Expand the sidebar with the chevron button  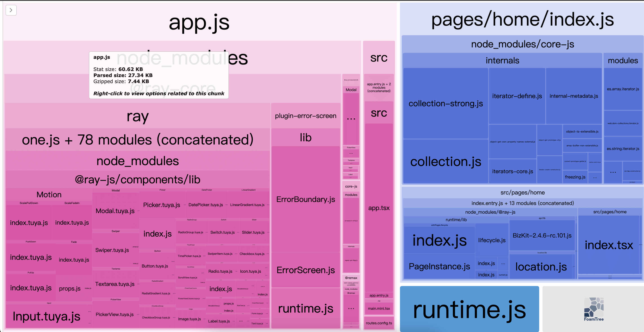11,10
